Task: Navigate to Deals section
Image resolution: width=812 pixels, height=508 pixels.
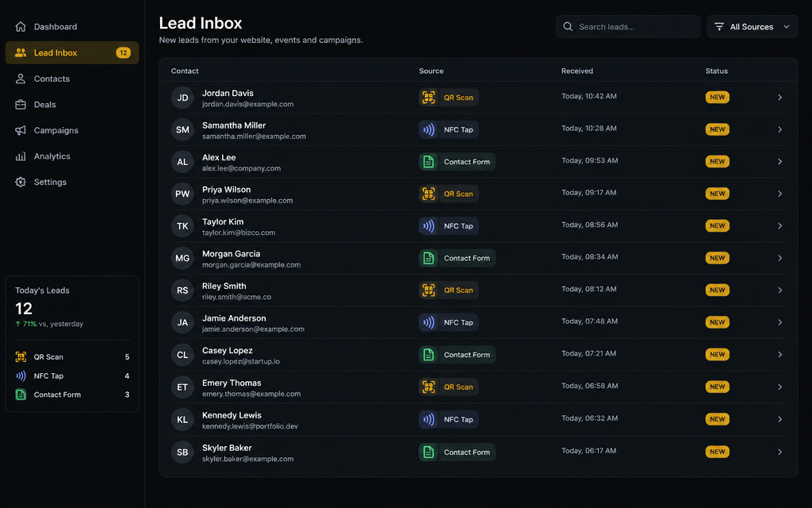Action: [72, 105]
